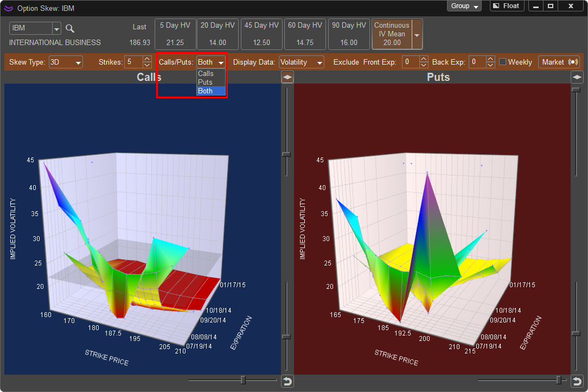Choose Puts in the dropdown list
Viewport: 588px width, 392px height.
[211, 82]
